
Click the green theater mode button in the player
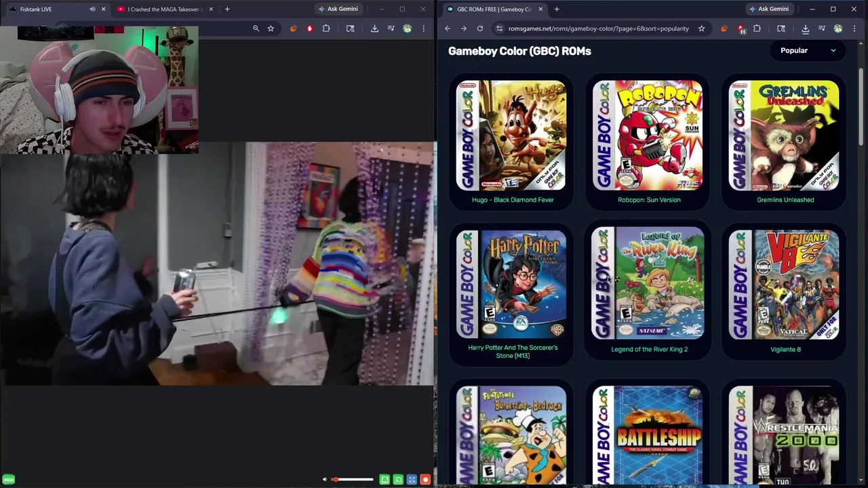[384, 479]
